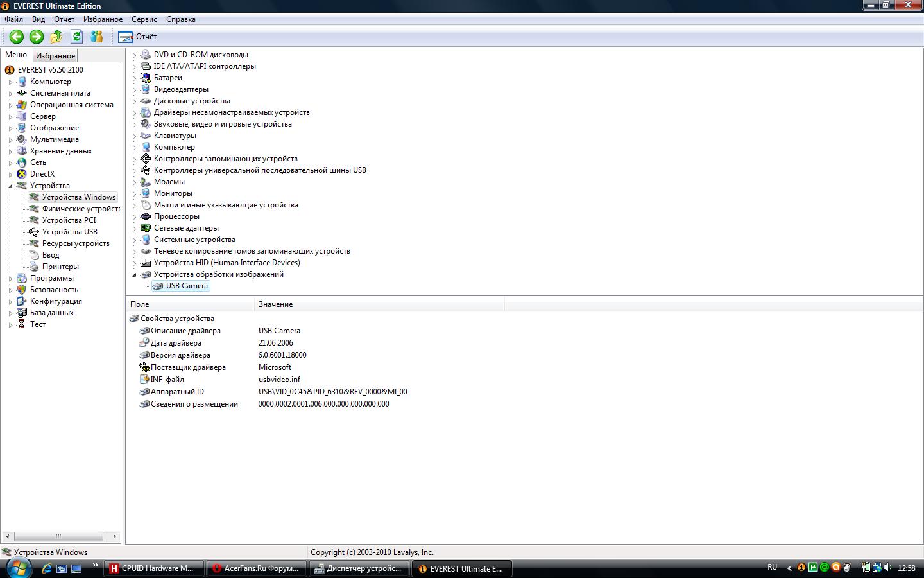
Task: Click the Компьютер icon in left menu tree
Action: 22,82
